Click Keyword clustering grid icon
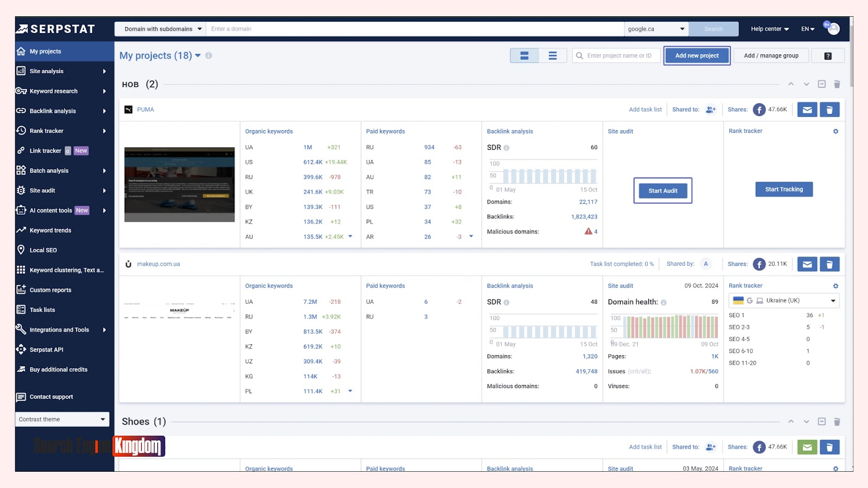 [21, 270]
